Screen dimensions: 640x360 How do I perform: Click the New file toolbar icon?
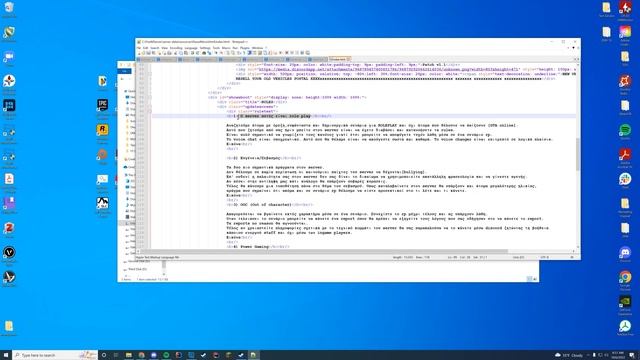pos(139,53)
